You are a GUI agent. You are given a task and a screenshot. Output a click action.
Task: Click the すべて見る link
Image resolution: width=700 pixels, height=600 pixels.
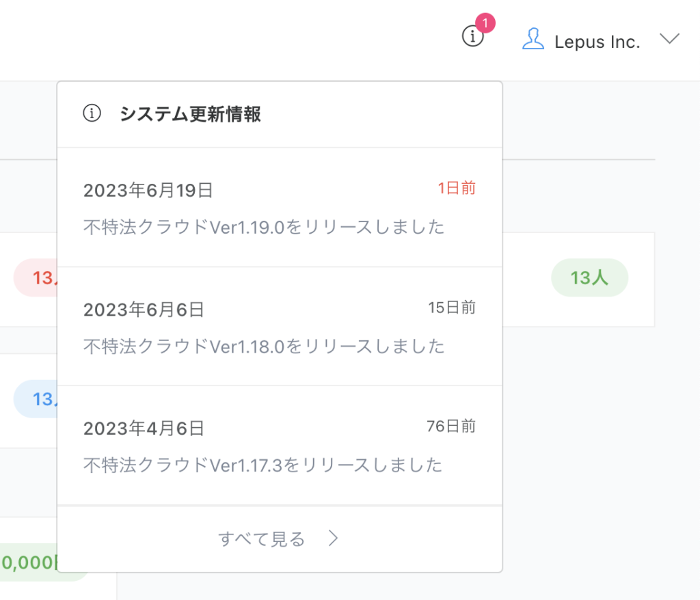click(262, 538)
